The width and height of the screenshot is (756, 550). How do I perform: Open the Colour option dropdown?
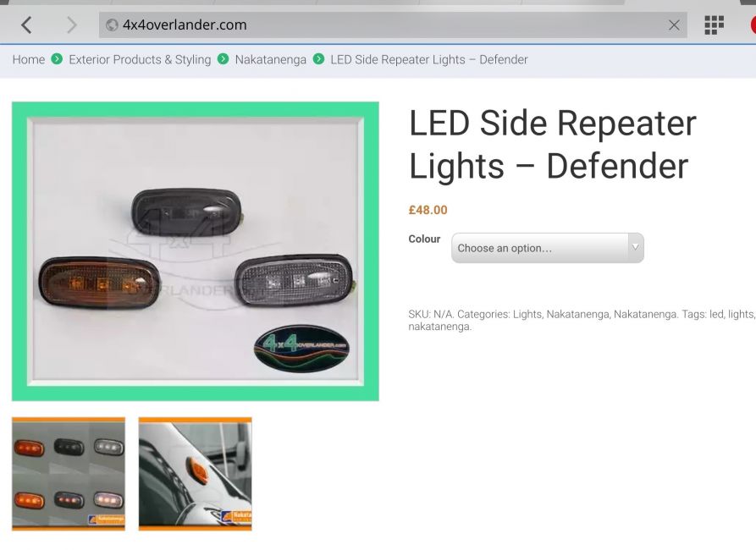[x=547, y=248]
